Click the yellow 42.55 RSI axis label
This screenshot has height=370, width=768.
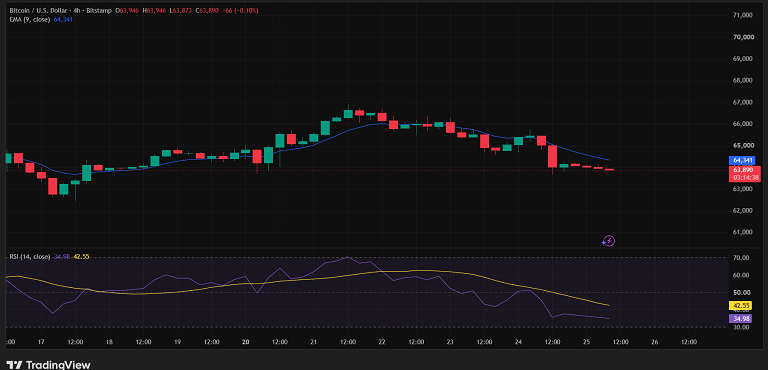(740, 306)
